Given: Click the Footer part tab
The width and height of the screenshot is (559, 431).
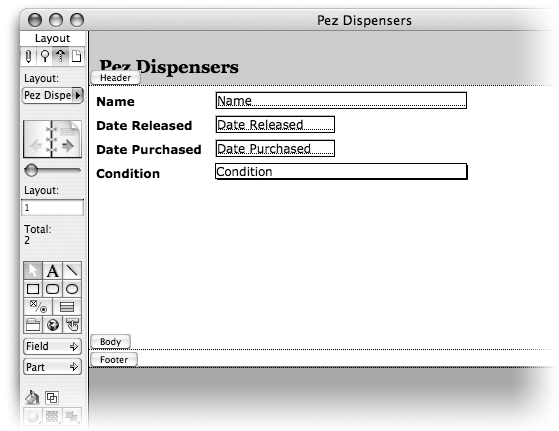Looking at the screenshot, I should tap(114, 360).
